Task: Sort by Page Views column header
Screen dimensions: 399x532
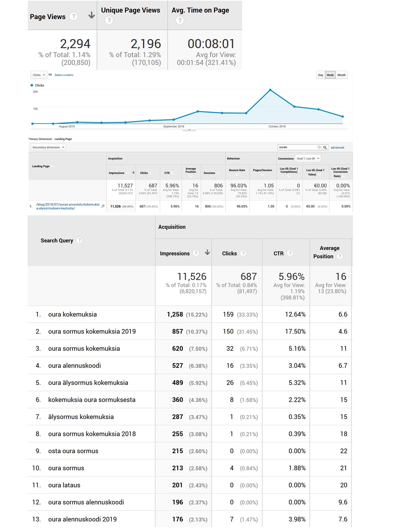Action: (48, 17)
